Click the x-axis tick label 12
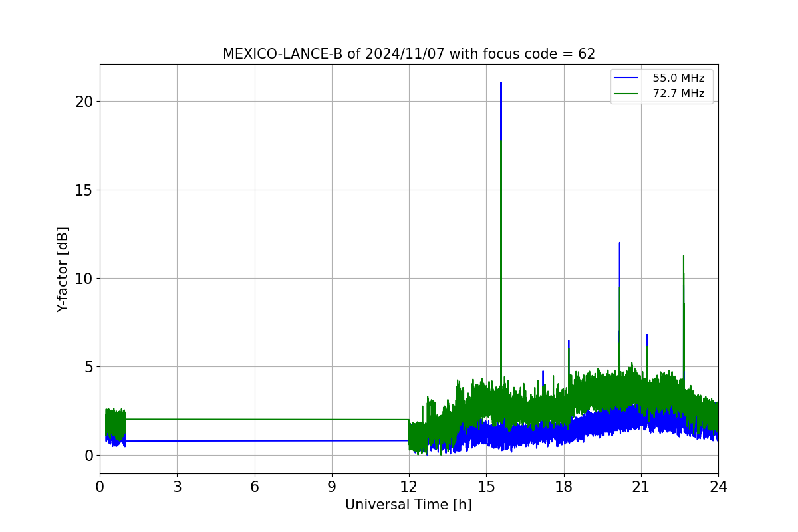Image resolution: width=798 pixels, height=532 pixels. point(409,487)
